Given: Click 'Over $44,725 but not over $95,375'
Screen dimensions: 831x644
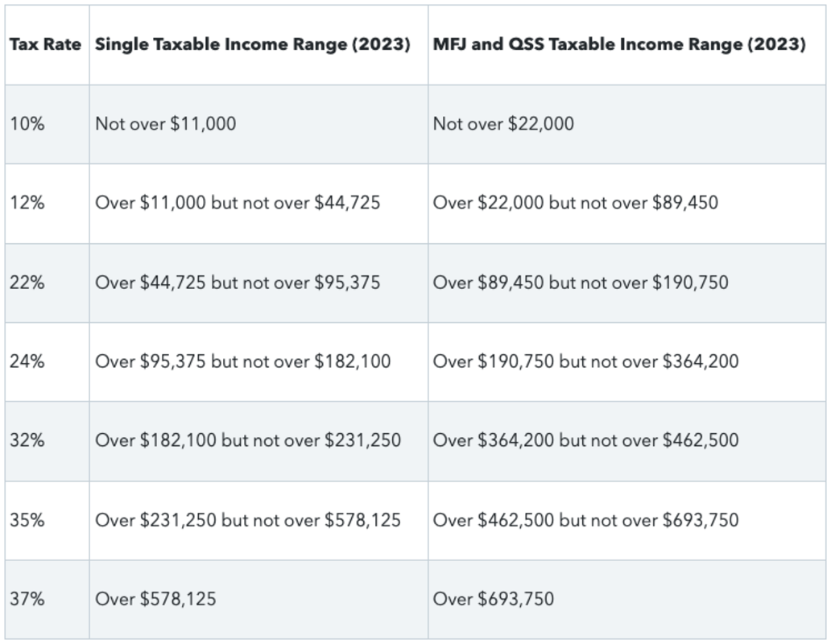Looking at the screenshot, I should [x=238, y=283].
